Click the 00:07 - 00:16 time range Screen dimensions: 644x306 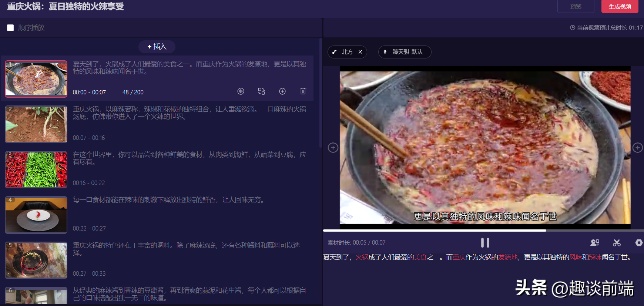[x=89, y=138]
